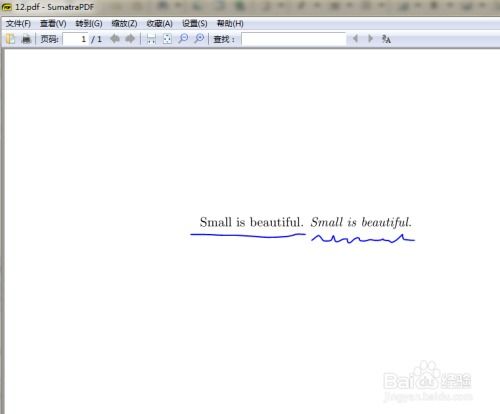Image resolution: width=500 pixels, height=414 pixels.
Task: Find next match arrow in toolbar
Action: [370, 39]
